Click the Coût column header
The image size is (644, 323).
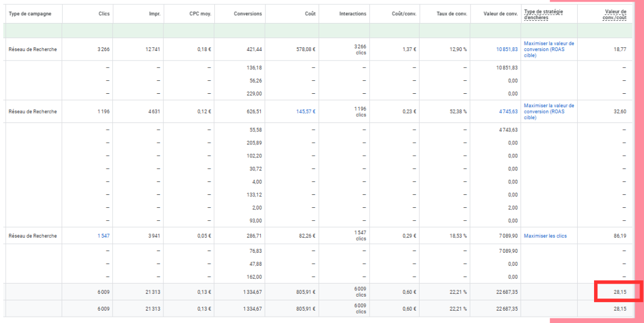point(310,13)
